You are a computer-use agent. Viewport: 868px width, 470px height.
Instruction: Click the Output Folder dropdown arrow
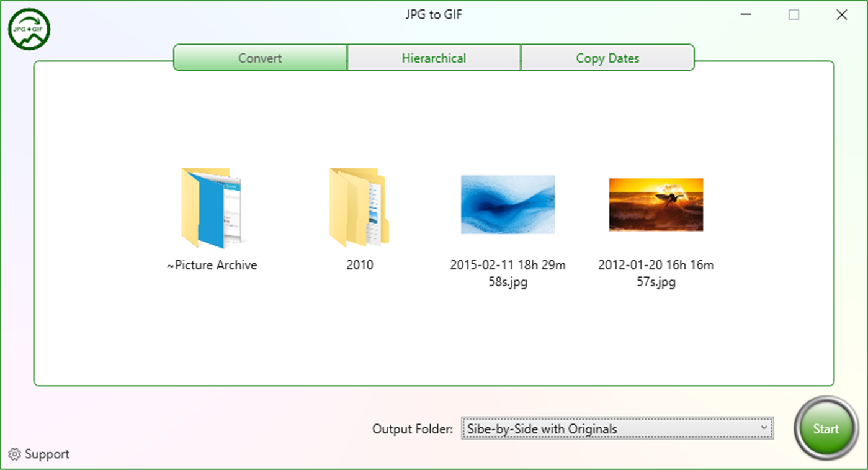pyautogui.click(x=765, y=428)
